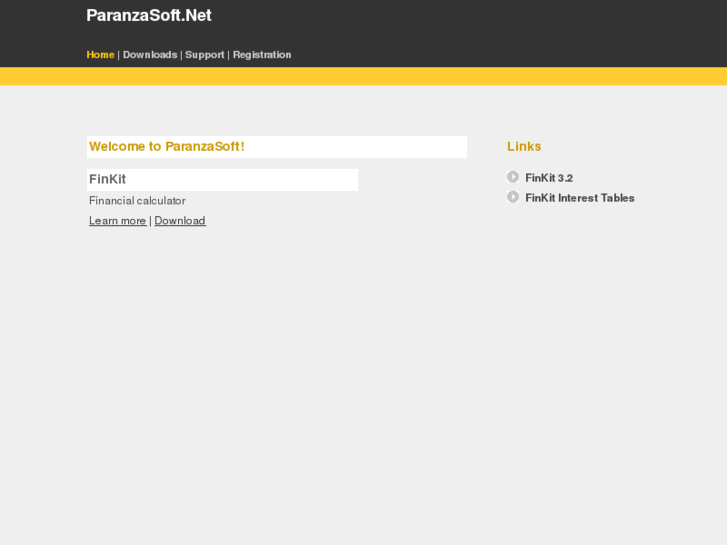
Task: Click the separator between Downloads and Support
Action: pyautogui.click(x=181, y=55)
